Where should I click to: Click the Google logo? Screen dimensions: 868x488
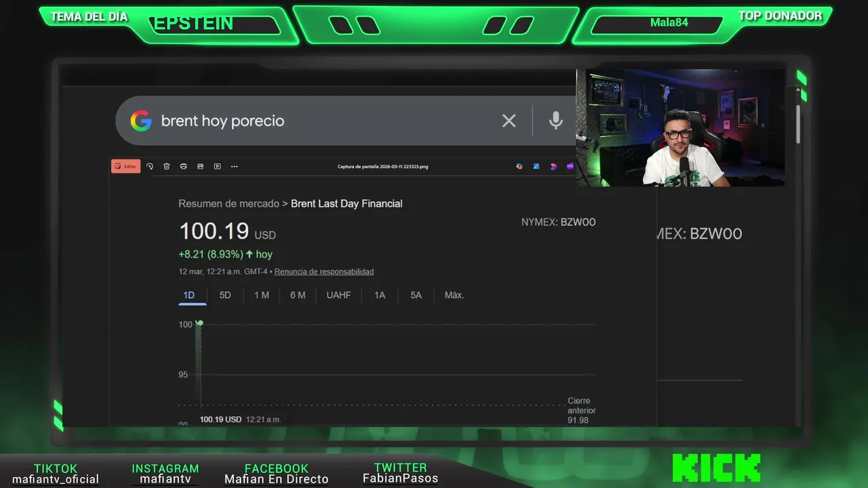tap(141, 121)
